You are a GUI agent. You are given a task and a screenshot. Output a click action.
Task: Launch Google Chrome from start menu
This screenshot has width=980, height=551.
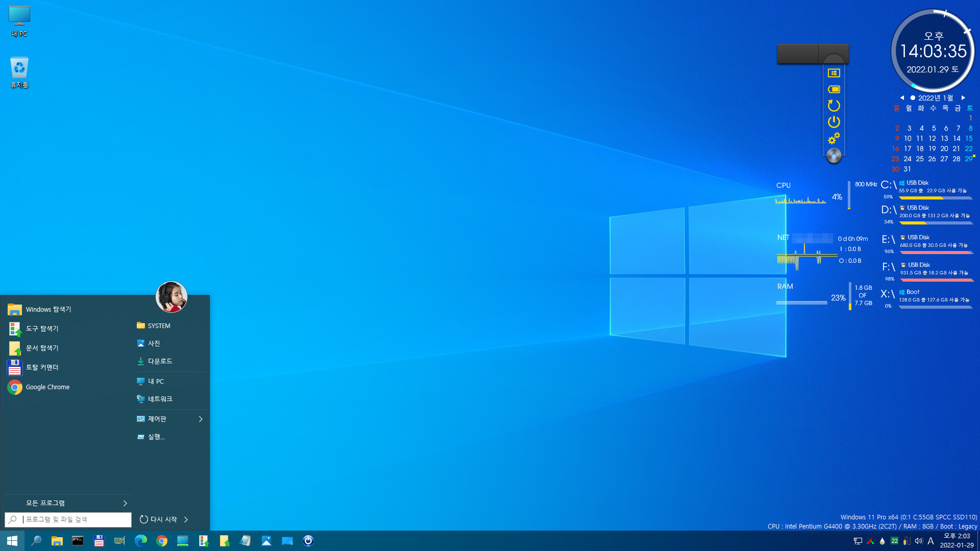point(66,387)
